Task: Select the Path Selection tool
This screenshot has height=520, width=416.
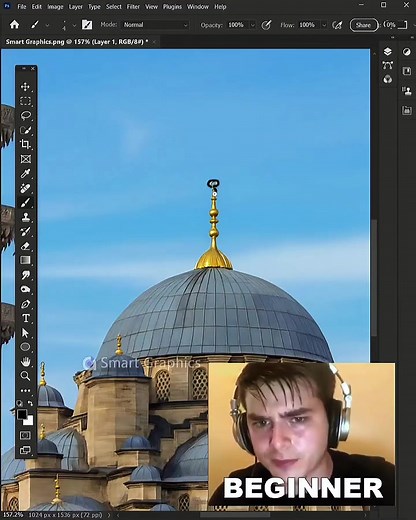Action: [x=25, y=333]
